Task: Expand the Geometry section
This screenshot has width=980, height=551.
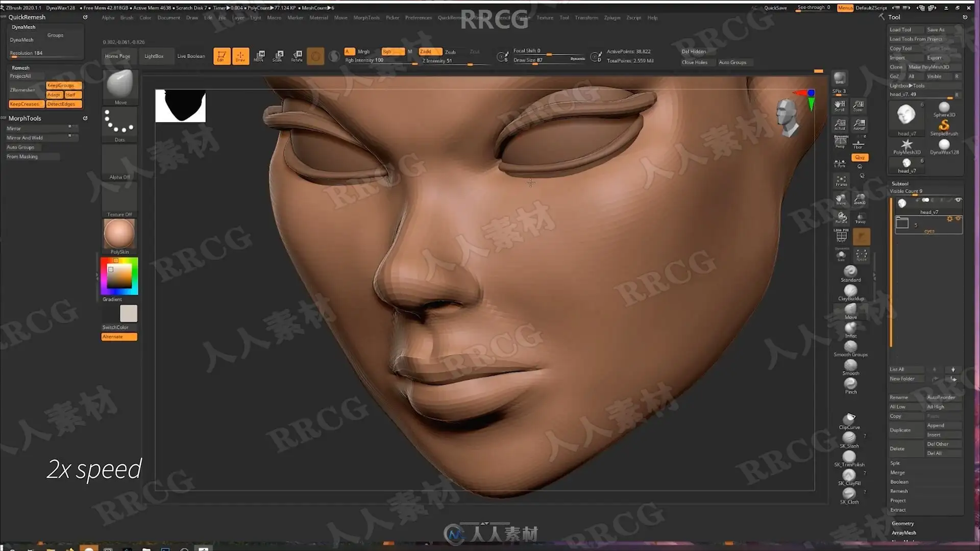Action: (902, 523)
